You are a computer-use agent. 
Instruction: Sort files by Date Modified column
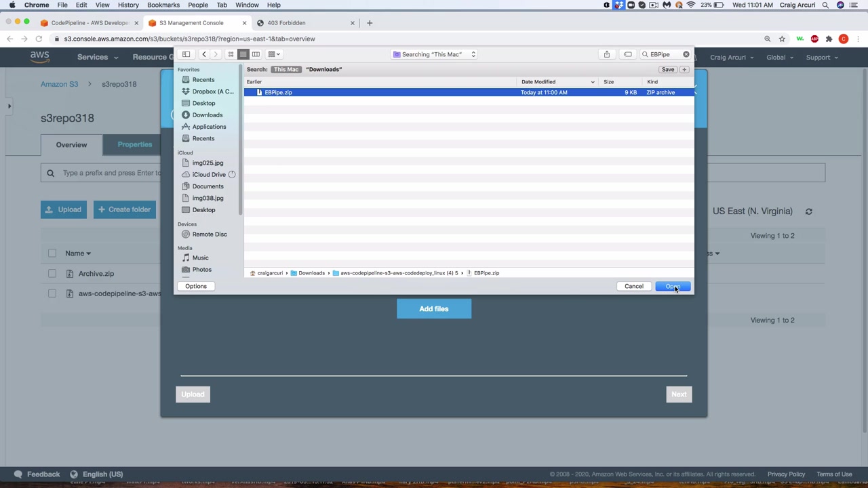pyautogui.click(x=557, y=82)
